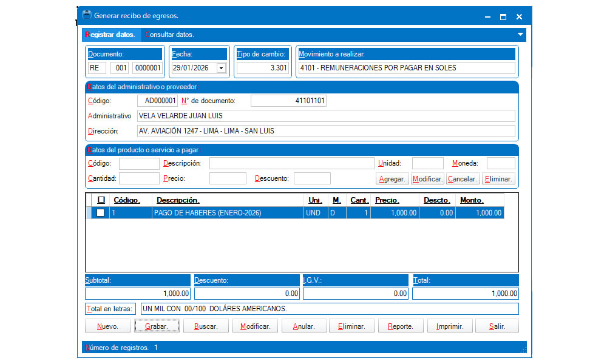Click the Descto. column header
Viewport: 607px width, 364px height.
click(437, 200)
